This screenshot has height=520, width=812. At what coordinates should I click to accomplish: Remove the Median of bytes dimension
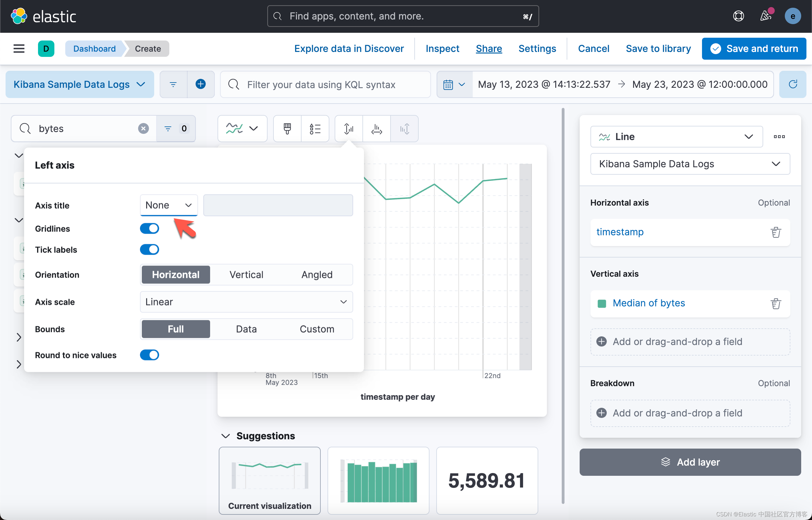[x=776, y=304]
